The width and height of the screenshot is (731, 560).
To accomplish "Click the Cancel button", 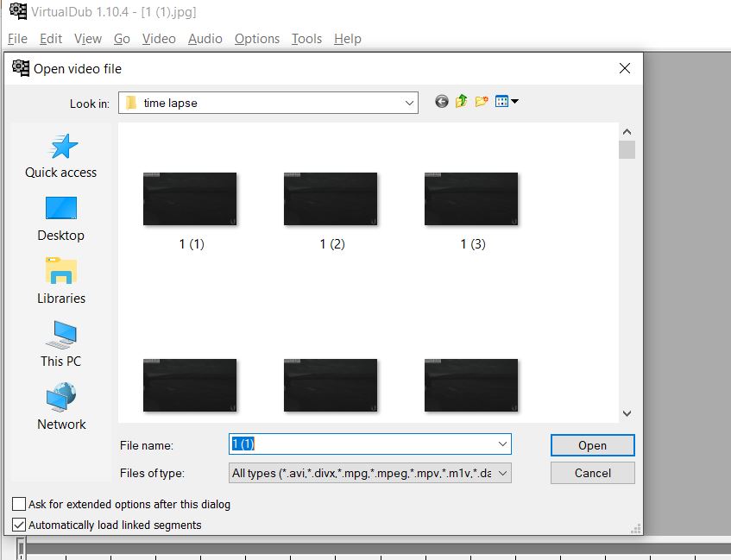I will 593,473.
